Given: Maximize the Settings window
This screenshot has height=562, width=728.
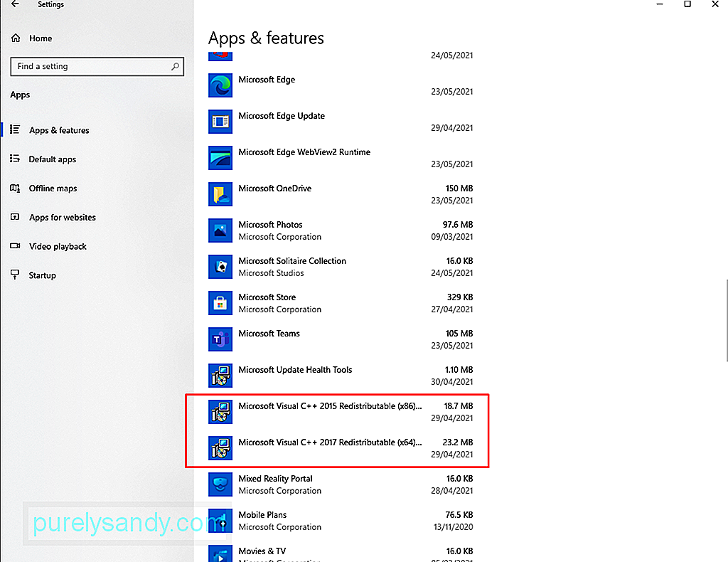Looking at the screenshot, I should [687, 4].
